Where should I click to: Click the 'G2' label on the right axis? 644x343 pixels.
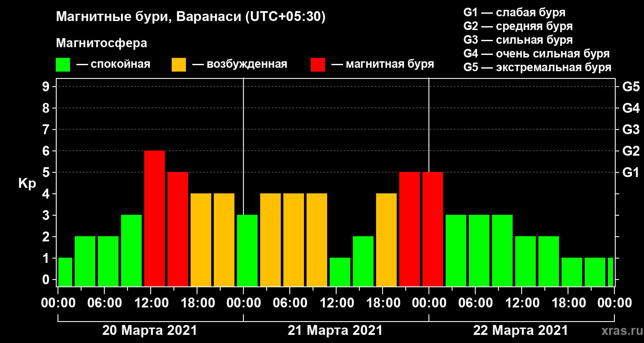pos(631,151)
